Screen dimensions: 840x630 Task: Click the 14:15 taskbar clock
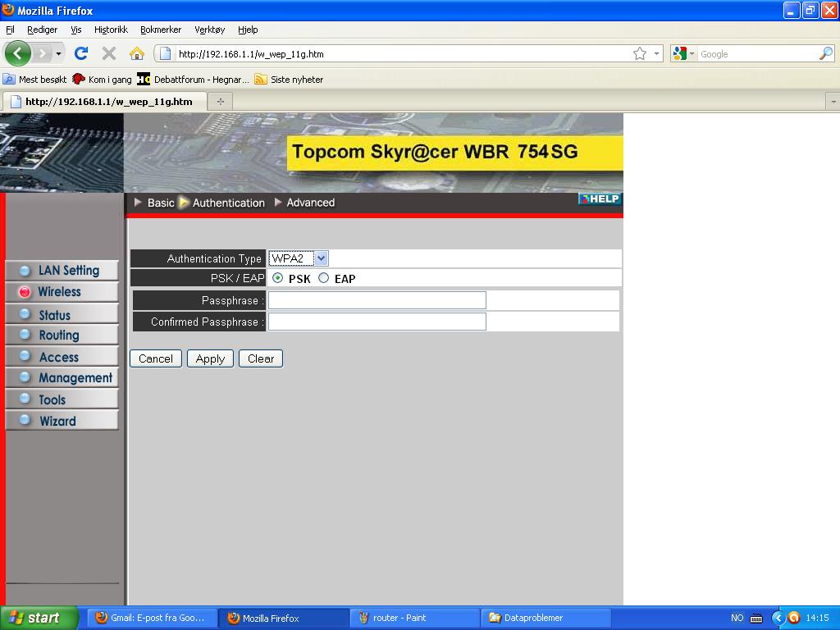818,618
